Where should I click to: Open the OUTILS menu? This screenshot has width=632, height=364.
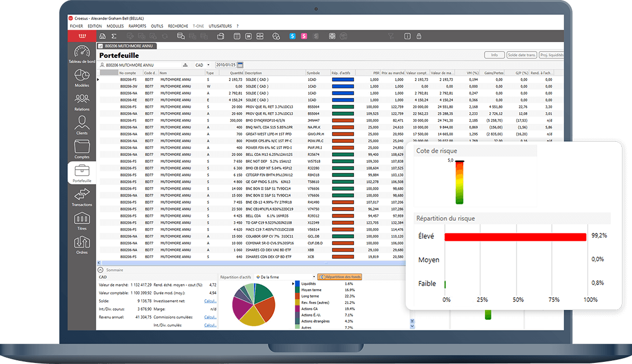pyautogui.click(x=157, y=26)
